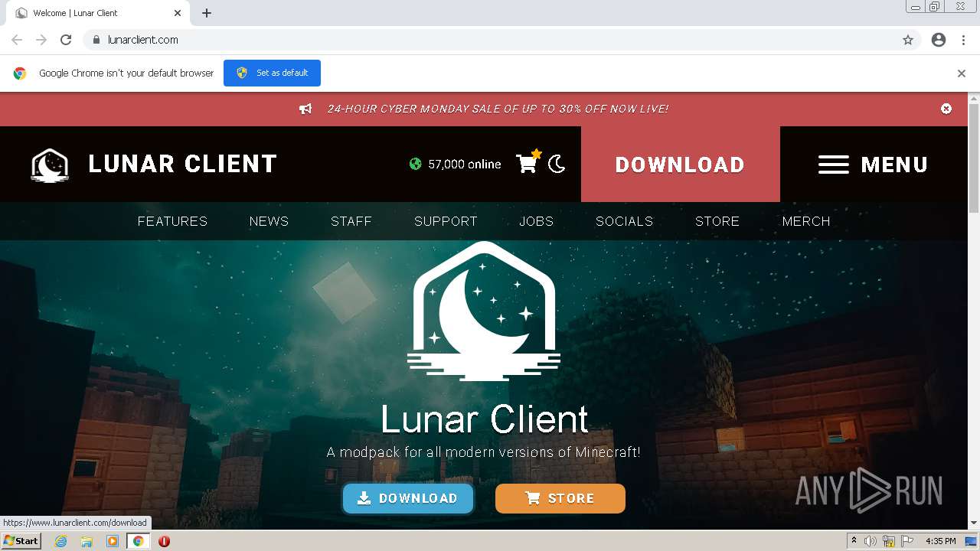This screenshot has height=551, width=980.
Task: Click the lunarclient.com address bar
Action: [x=501, y=40]
